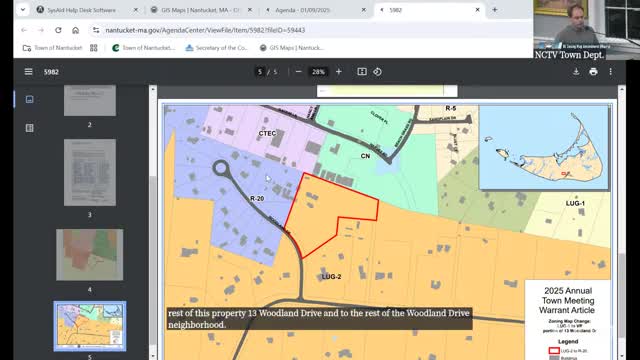
Task: Go to the browser home page
Action: [x=76, y=30]
